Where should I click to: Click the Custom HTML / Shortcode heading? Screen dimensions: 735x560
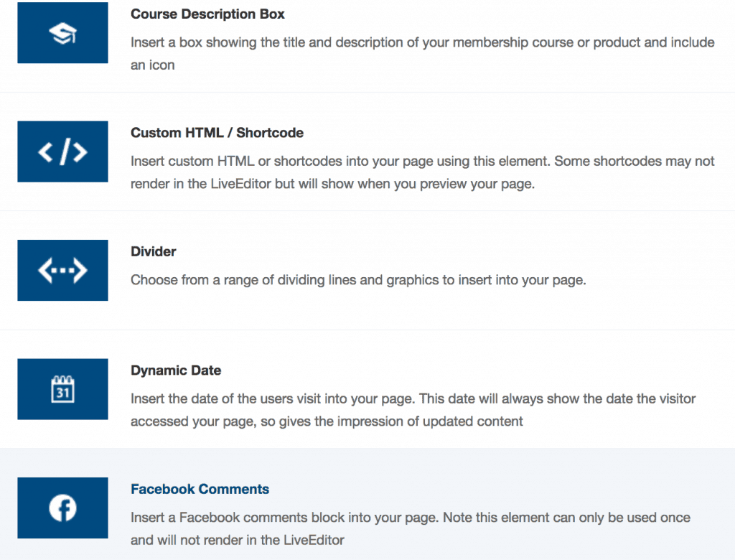217,133
